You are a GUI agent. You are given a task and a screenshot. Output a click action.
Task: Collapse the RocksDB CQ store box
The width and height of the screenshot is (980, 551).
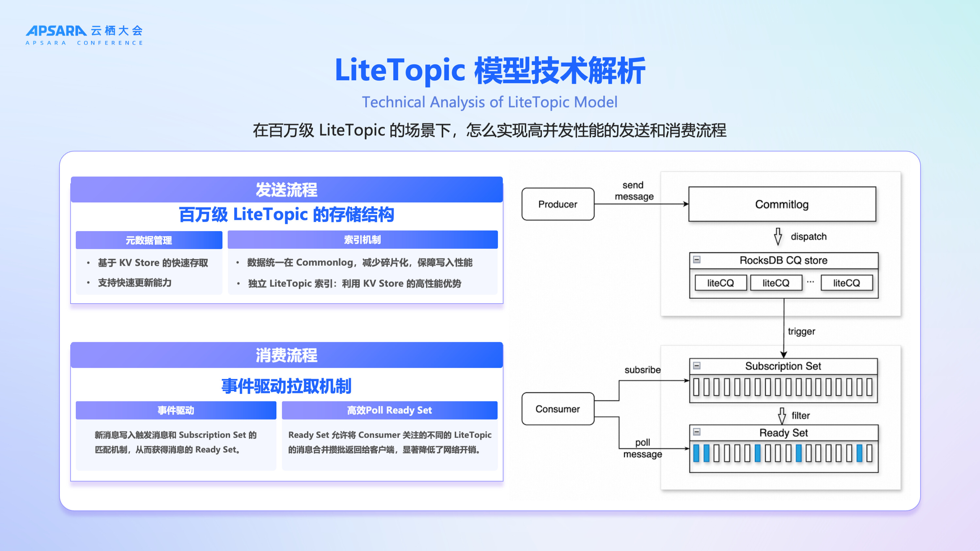[x=696, y=260]
